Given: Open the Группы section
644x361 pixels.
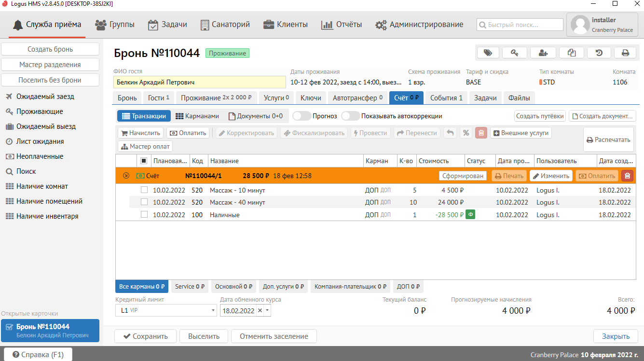Looking at the screenshot, I should 115,25.
